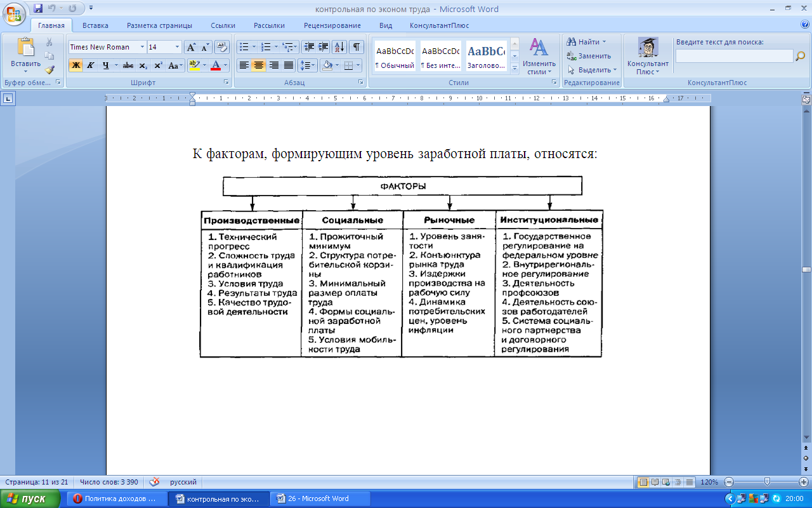Toggle paragraph marks display (¶)
Viewport: 812px width, 508px height.
[x=357, y=47]
